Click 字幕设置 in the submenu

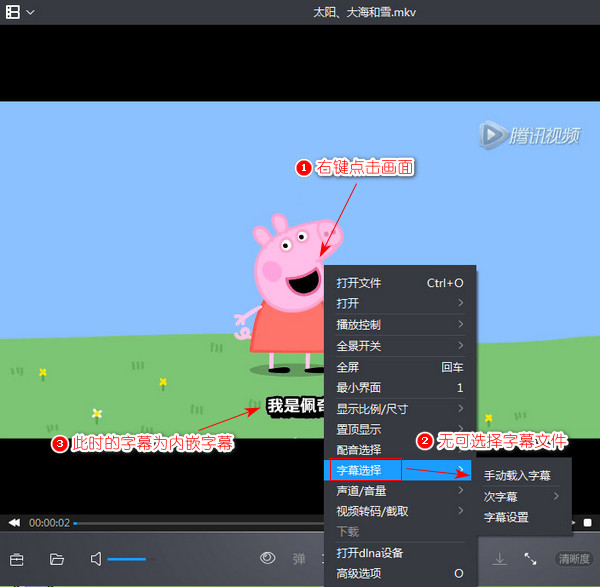tap(522, 517)
